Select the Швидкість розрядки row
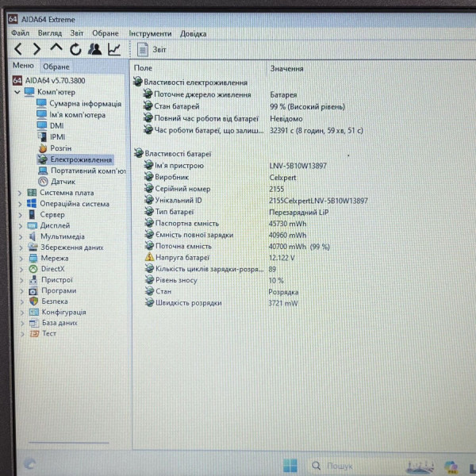The width and height of the screenshot is (476, 476). (222, 303)
